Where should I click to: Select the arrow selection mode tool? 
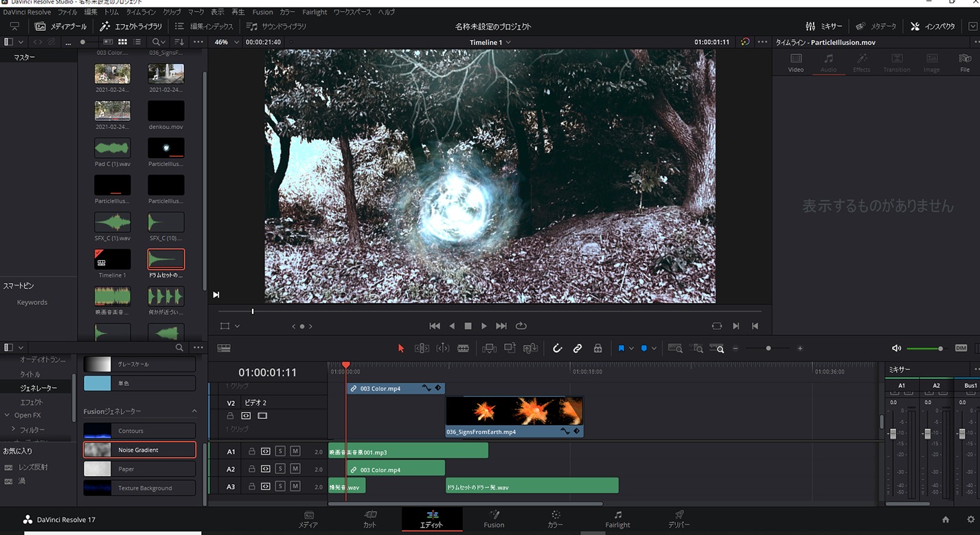401,348
